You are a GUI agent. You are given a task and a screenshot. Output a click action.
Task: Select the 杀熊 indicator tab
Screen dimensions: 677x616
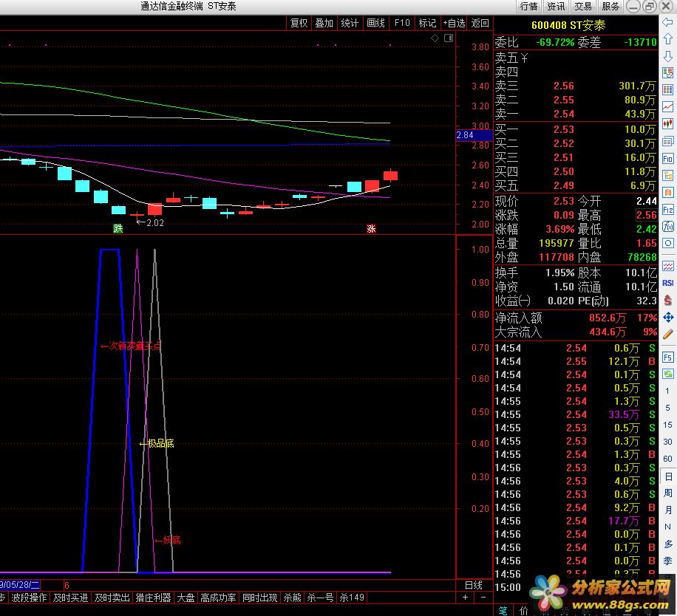pos(292,598)
